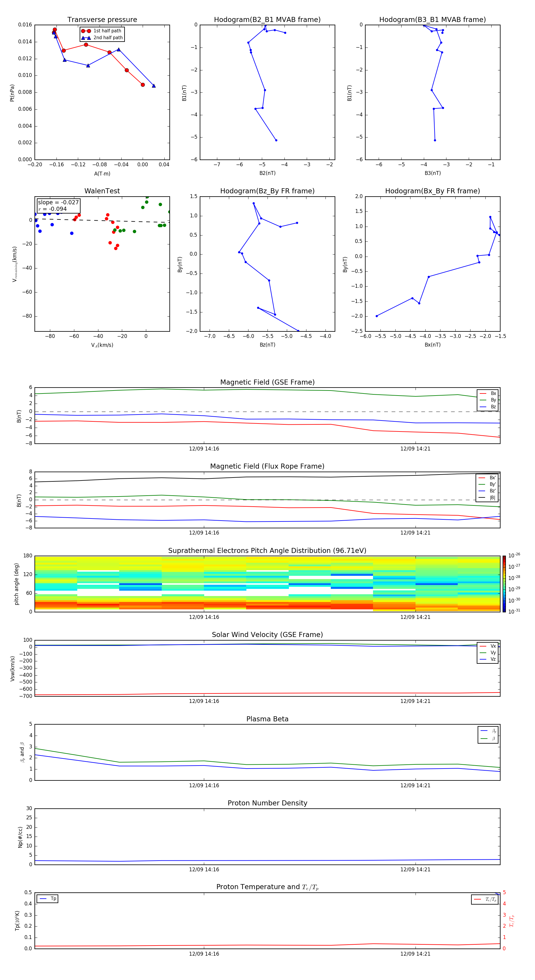Click the 'Transverse pressure' plot title
This screenshot has height=980, width=535.
tap(102, 20)
